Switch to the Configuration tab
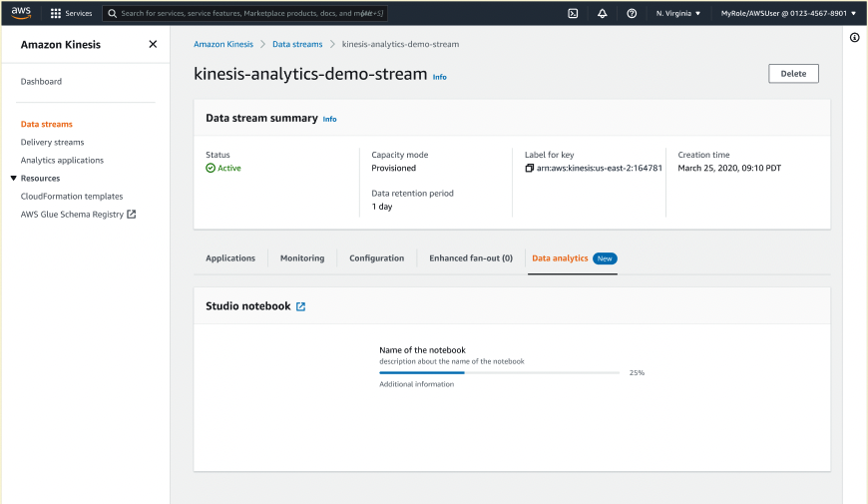 pyautogui.click(x=376, y=258)
